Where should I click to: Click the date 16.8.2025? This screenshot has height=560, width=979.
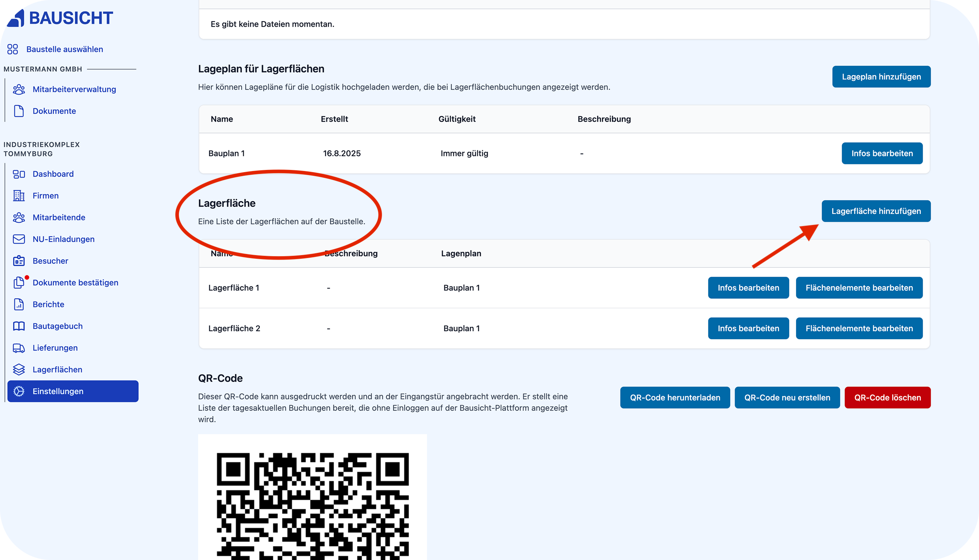coord(342,153)
